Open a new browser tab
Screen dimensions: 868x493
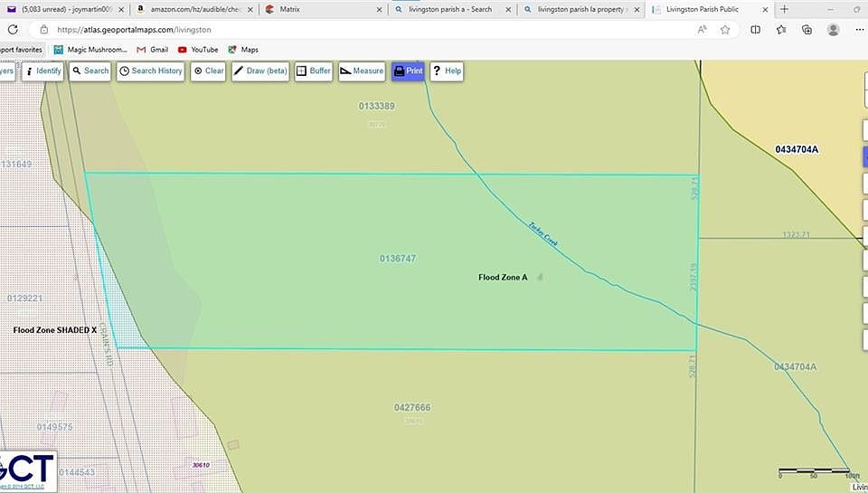tap(784, 9)
